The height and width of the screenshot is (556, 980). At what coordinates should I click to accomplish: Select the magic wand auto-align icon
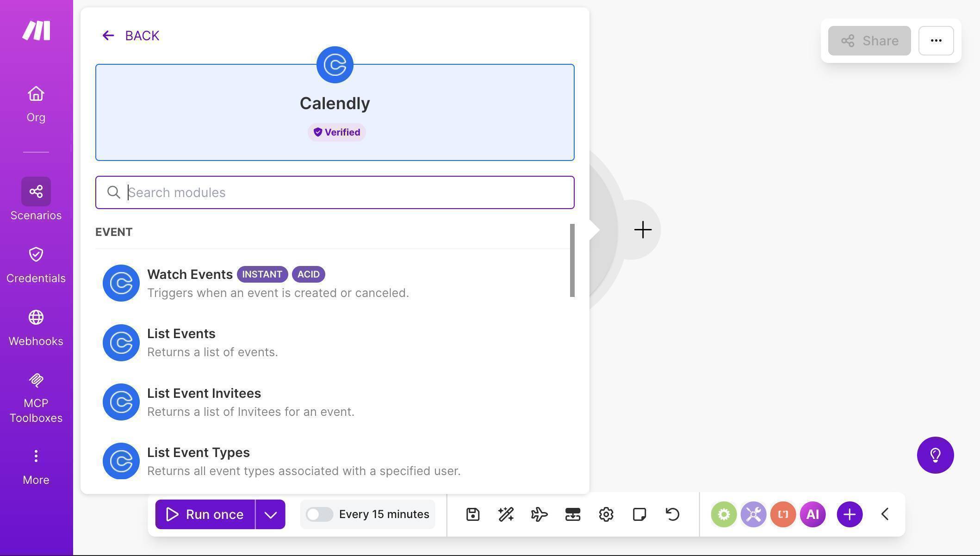506,514
